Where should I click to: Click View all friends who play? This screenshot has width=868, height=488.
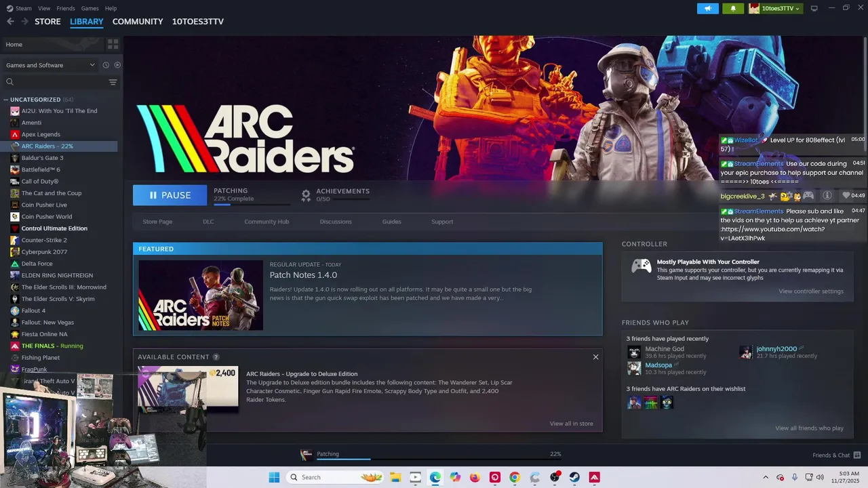click(x=809, y=428)
